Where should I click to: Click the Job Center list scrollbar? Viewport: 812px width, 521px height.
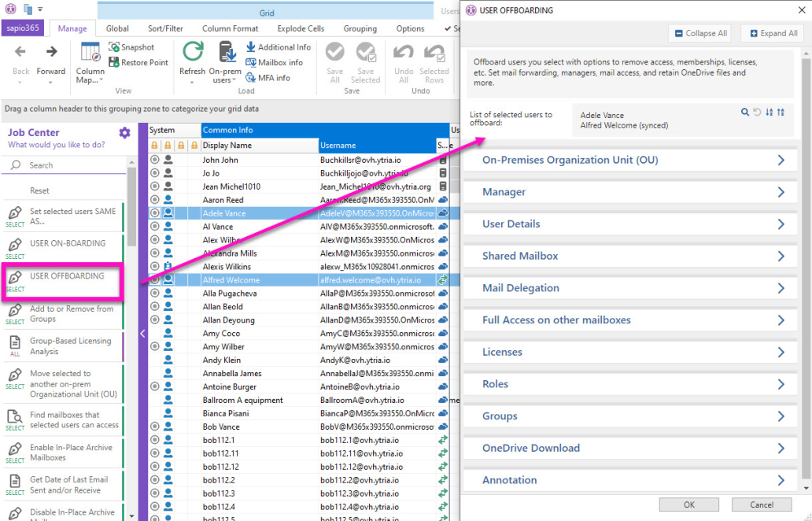click(131, 207)
